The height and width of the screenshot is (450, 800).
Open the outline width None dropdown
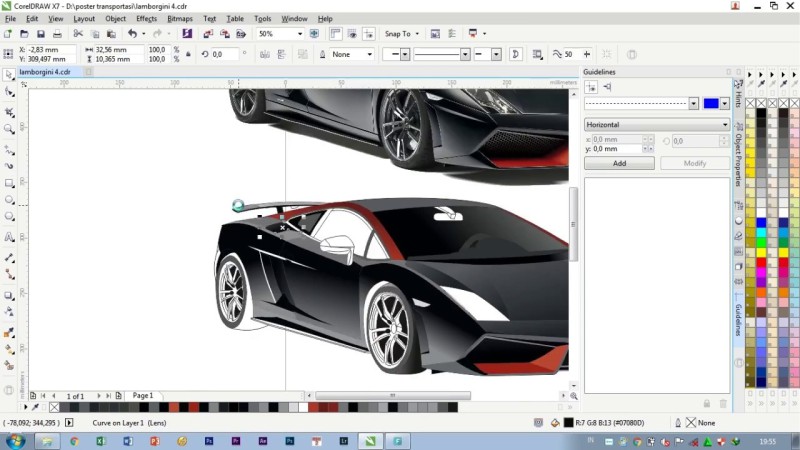(x=369, y=54)
